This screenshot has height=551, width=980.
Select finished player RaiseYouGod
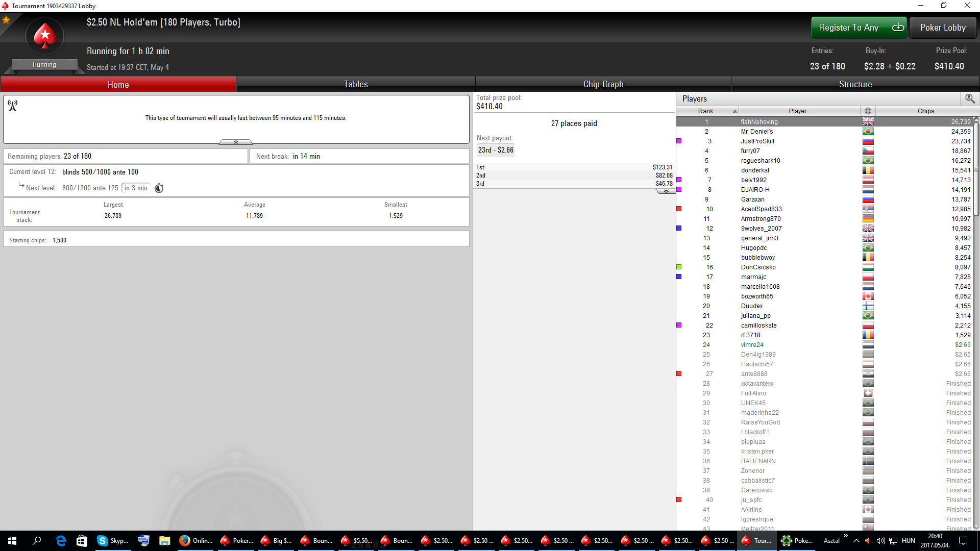click(x=824, y=422)
